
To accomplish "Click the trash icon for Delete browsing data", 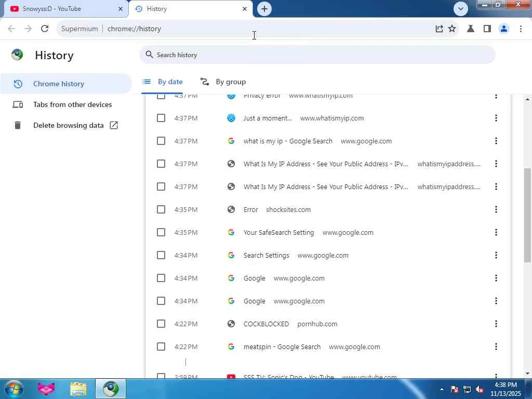I will click(18, 125).
